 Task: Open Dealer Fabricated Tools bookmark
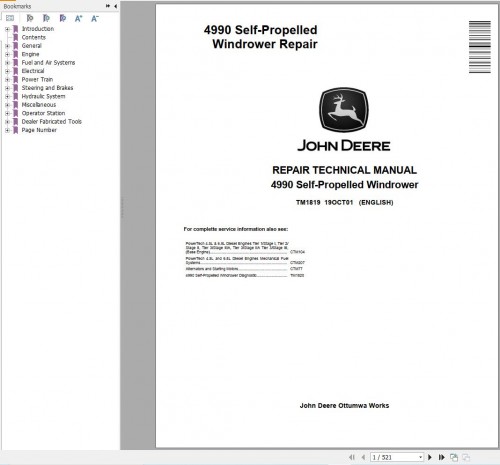52,122
